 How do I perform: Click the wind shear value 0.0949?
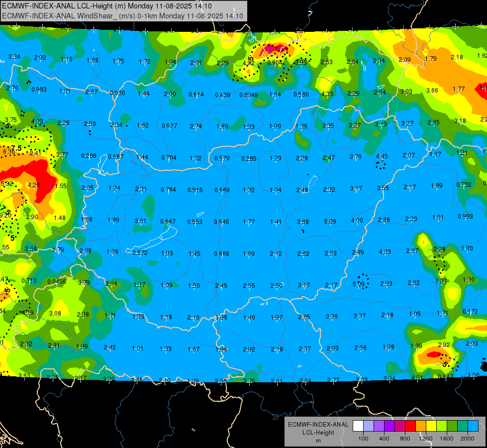coord(248,95)
